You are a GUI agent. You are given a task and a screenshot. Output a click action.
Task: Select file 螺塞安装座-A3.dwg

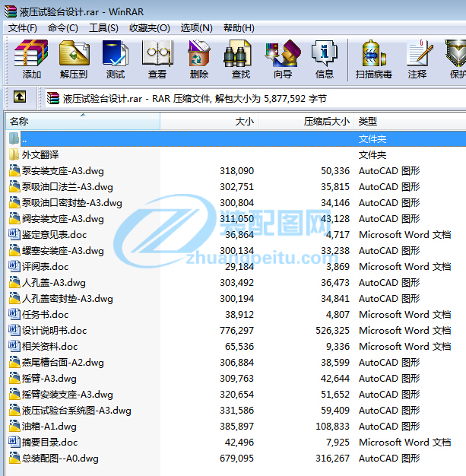point(63,250)
